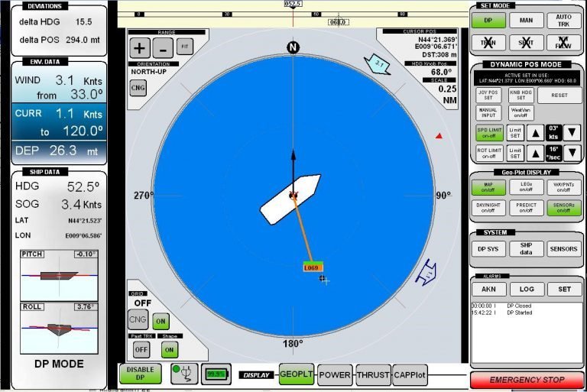The width and height of the screenshot is (587, 392).
Task: Select AUTO TRK set mode
Action: [564, 21]
